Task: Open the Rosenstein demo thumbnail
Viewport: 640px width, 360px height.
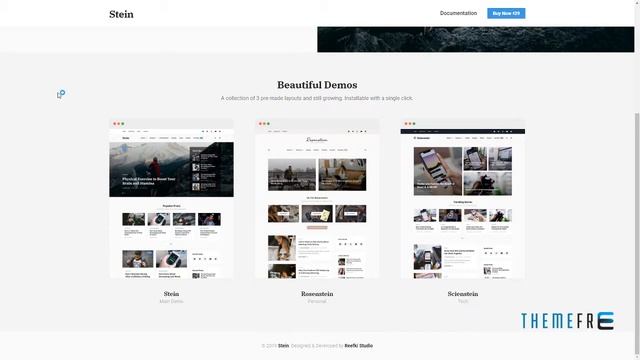Action: point(317,199)
